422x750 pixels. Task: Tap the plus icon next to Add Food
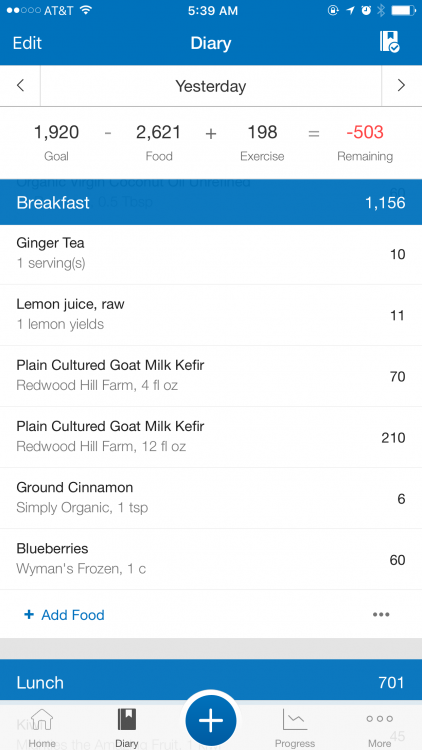[29, 615]
